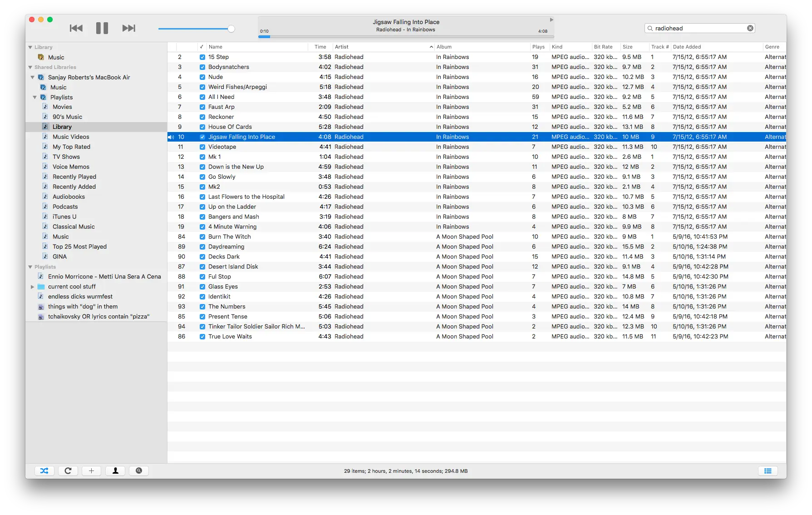Click the search magnifier icon in bottom toolbar
The width and height of the screenshot is (812, 515).
[138, 471]
